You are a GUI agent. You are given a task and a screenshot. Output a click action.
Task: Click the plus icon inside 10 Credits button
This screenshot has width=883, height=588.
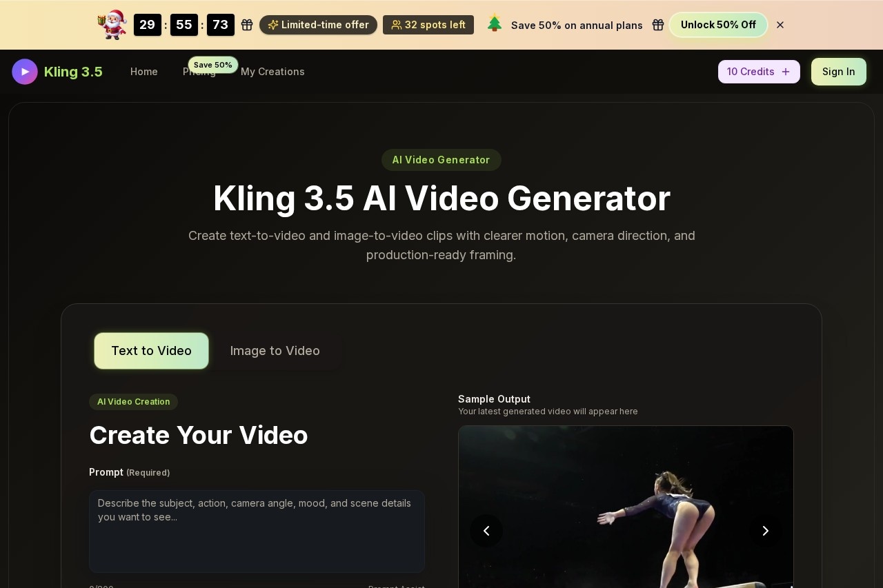pyautogui.click(x=786, y=72)
